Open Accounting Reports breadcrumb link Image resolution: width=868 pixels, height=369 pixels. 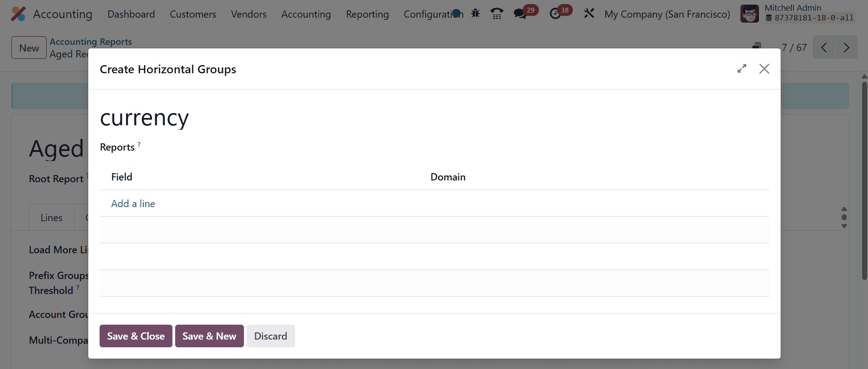tap(91, 42)
